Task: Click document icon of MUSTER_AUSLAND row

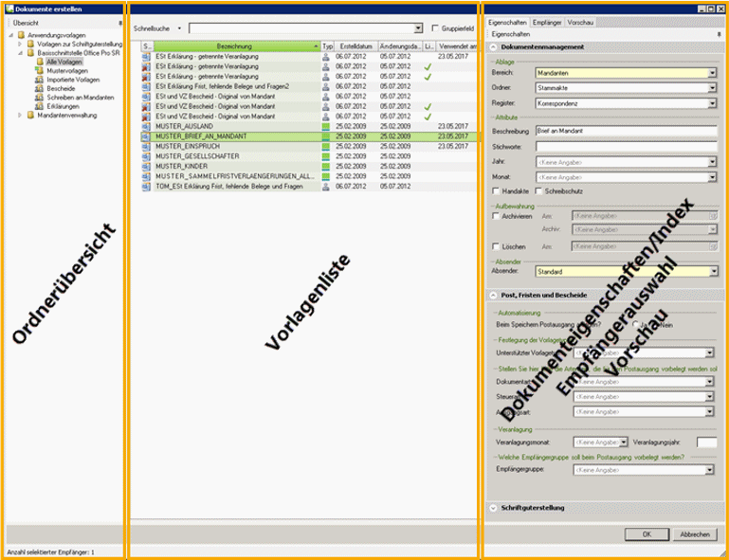Action: (147, 126)
